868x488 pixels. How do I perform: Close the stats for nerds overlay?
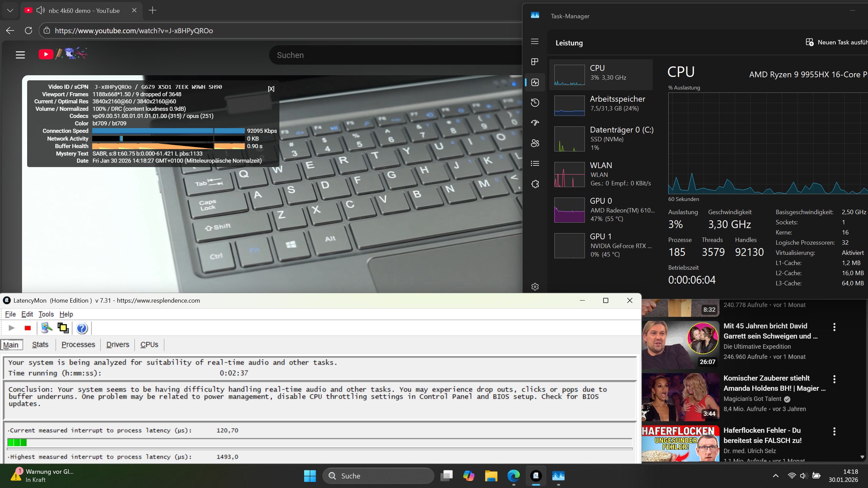[x=271, y=89]
